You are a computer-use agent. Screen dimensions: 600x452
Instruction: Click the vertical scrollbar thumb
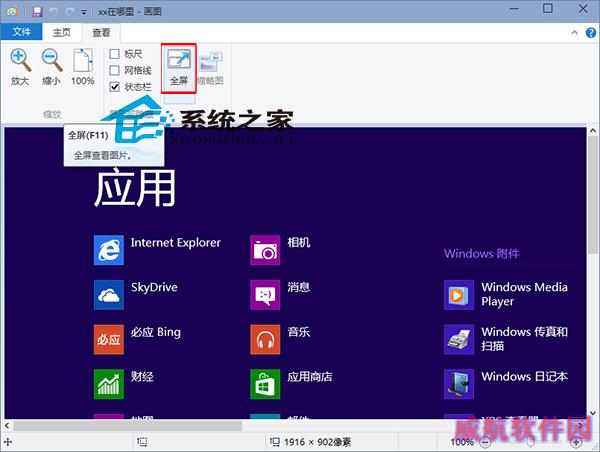pos(593,195)
